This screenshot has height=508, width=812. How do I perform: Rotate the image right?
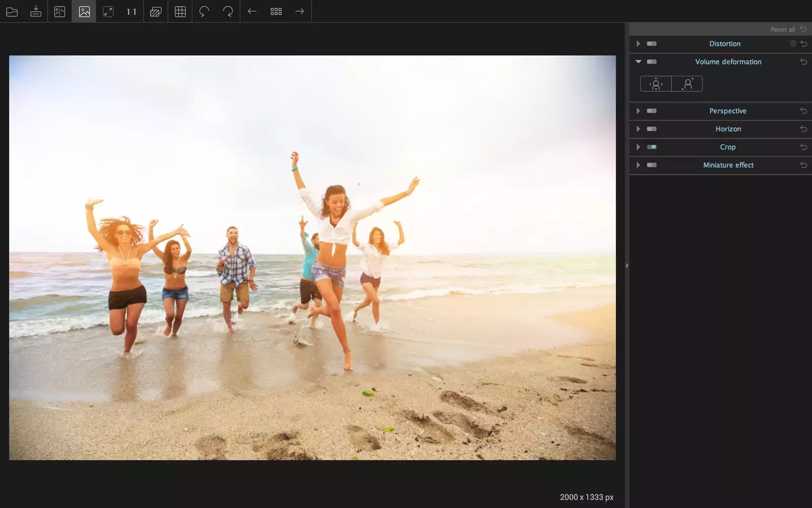click(228, 11)
